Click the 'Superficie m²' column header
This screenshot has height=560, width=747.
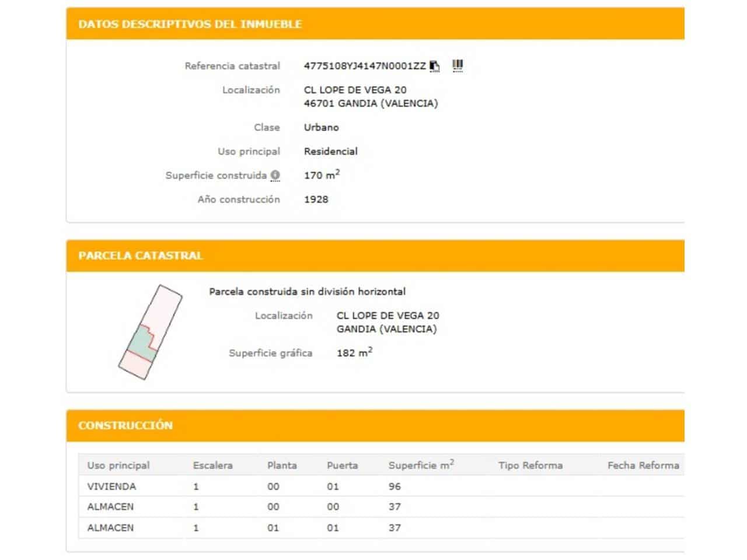click(421, 466)
